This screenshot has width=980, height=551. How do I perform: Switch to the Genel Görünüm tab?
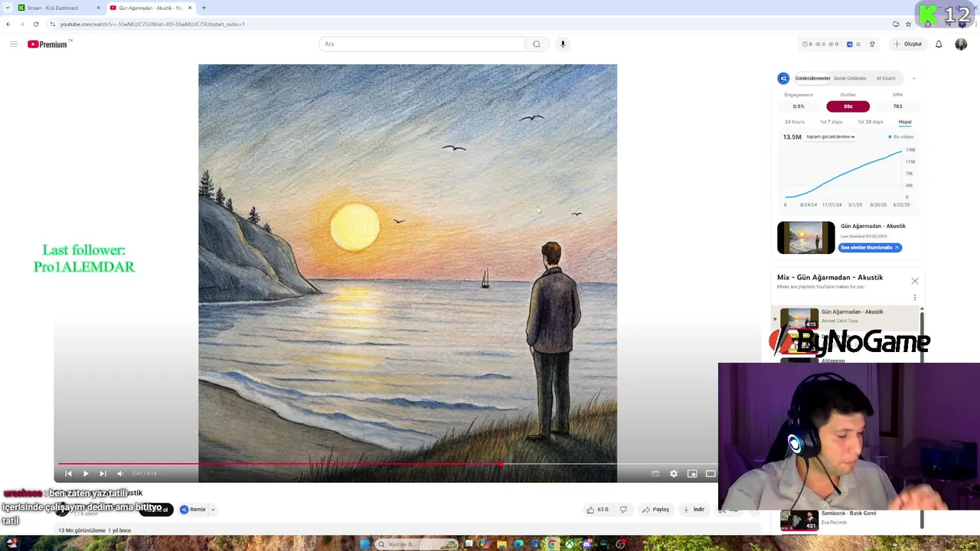850,78
